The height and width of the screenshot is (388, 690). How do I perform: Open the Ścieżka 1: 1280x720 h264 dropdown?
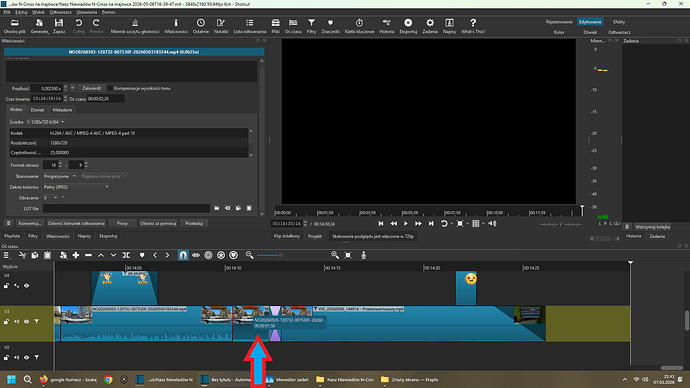pos(46,122)
